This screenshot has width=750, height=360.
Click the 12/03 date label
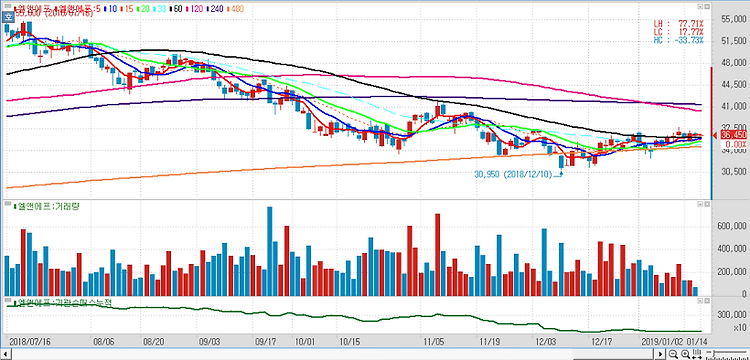pyautogui.click(x=546, y=342)
